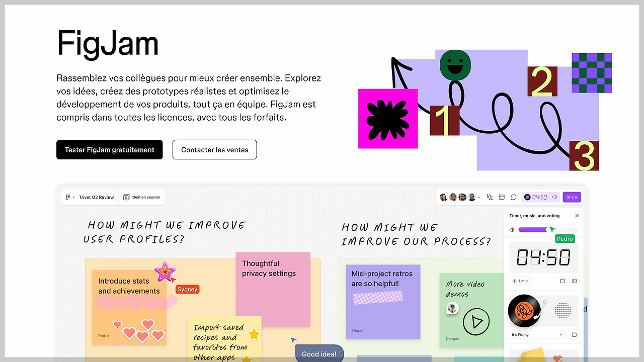Screen dimensions: 644x362
Task: Stop the music with the square button
Action: point(574,335)
